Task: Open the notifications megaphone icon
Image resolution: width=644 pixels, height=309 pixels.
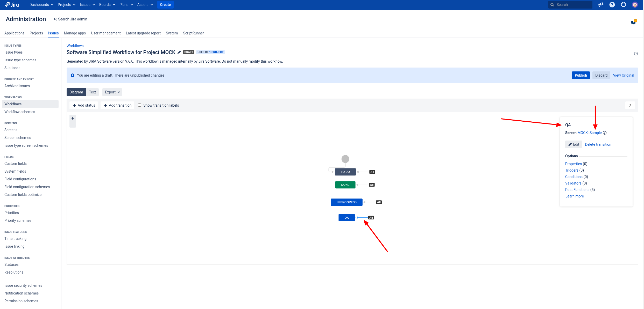Action: (x=600, y=5)
